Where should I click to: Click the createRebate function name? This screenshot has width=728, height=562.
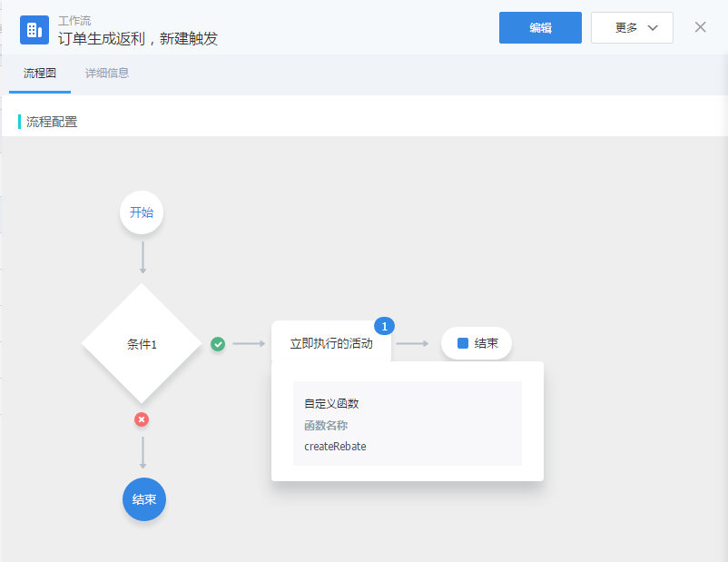(335, 447)
